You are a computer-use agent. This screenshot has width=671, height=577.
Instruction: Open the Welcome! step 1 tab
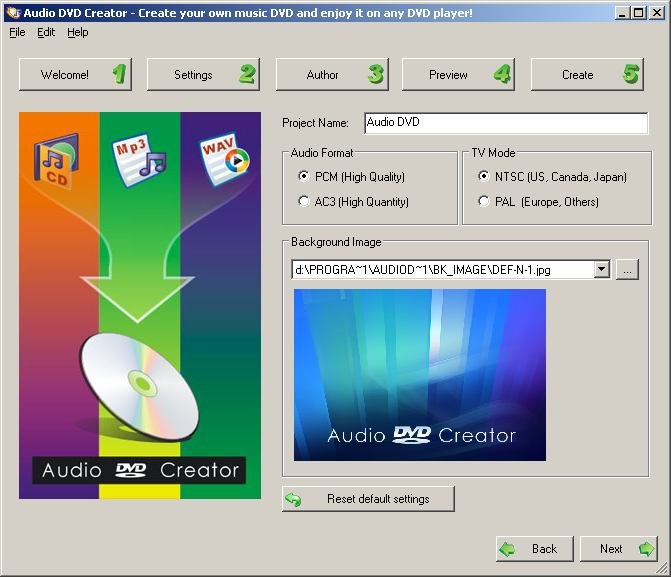75,75
